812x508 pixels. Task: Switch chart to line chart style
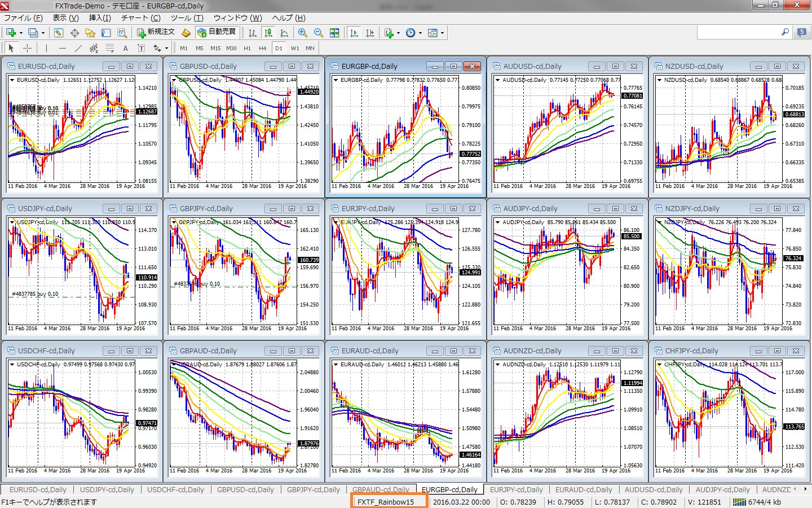pos(284,33)
